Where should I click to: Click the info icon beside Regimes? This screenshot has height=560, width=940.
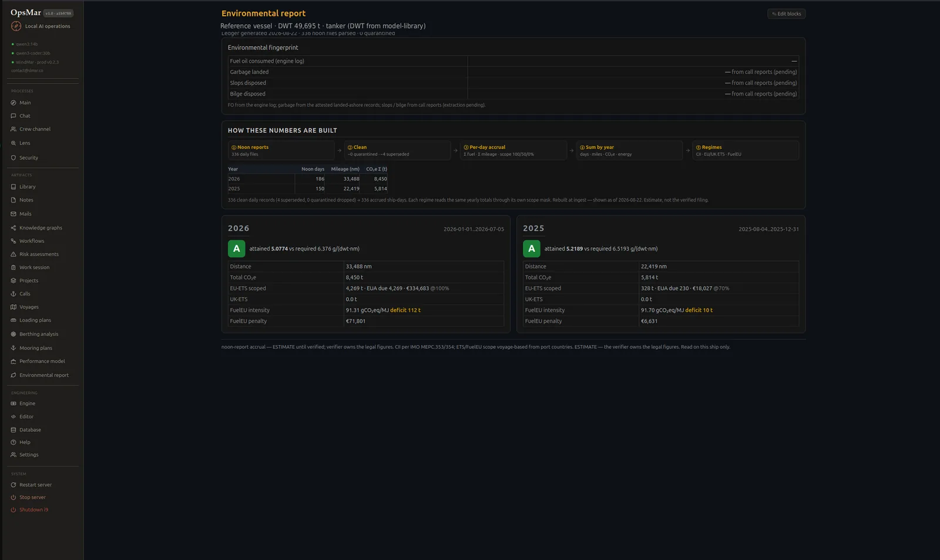[x=698, y=147]
